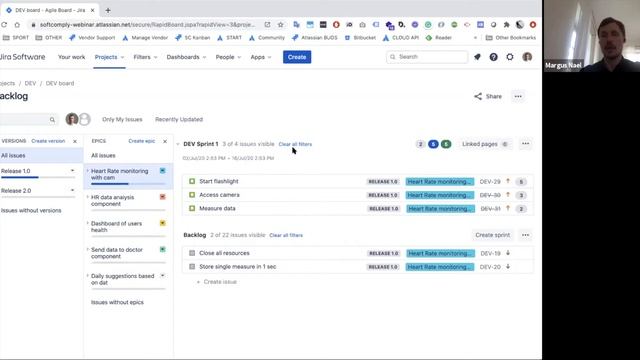Close the Versions panel
This screenshot has height=360, width=640.
[x=75, y=141]
